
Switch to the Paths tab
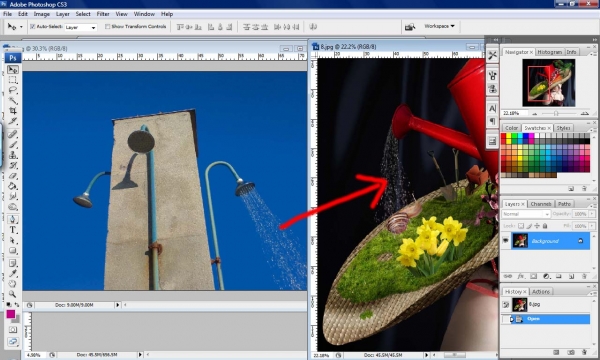564,204
